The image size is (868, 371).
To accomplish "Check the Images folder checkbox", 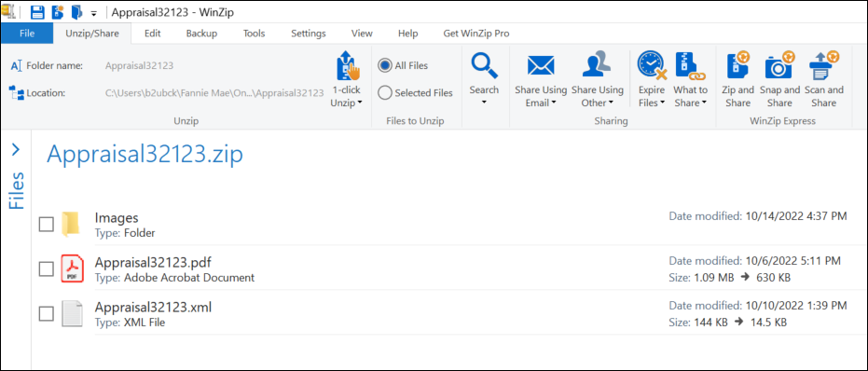I will point(46,225).
